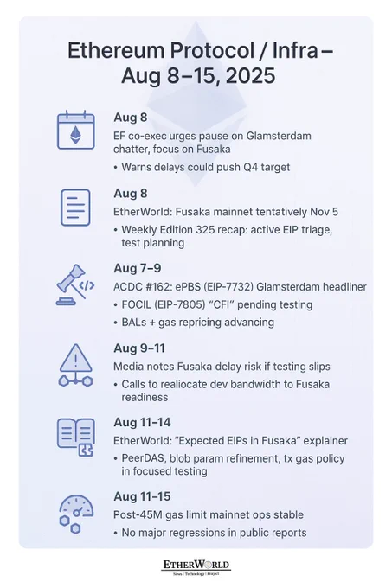Click the EtherWorld logo at bottom
392x588 pixels.
coord(196,567)
